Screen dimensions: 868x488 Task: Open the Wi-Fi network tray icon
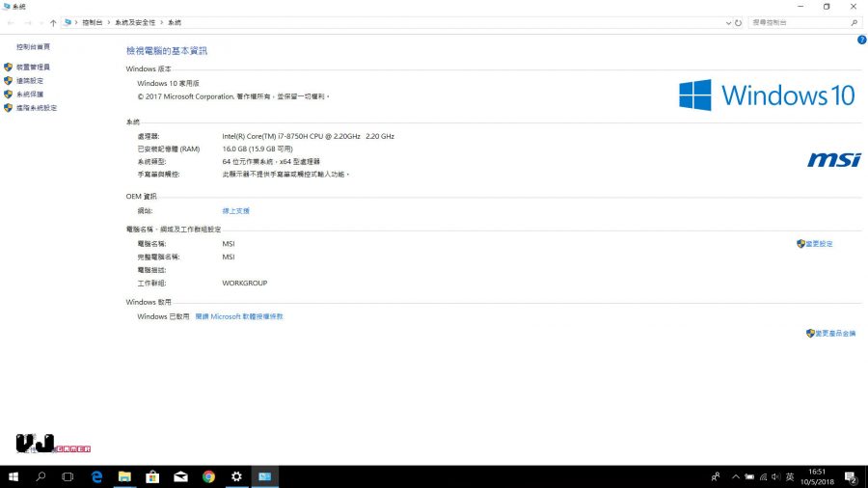pyautogui.click(x=764, y=477)
